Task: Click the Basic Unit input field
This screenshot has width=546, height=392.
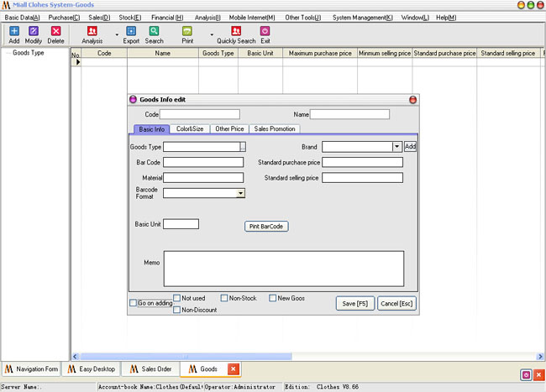Action: click(x=181, y=224)
